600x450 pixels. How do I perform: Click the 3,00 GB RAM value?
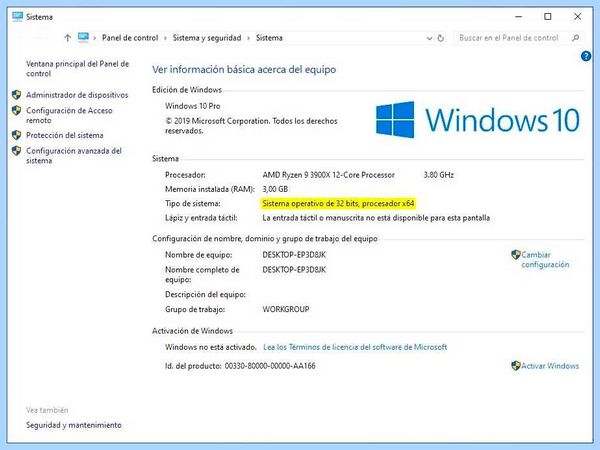click(x=275, y=189)
